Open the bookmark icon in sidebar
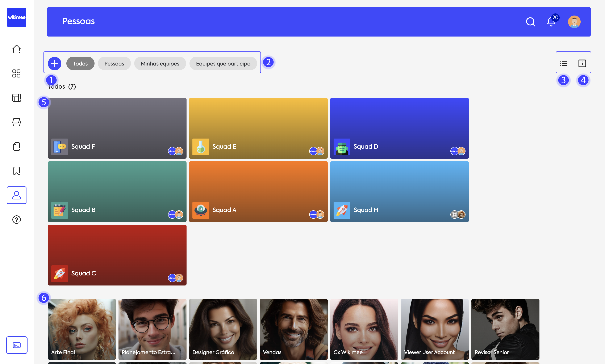605x364 pixels. 16,171
